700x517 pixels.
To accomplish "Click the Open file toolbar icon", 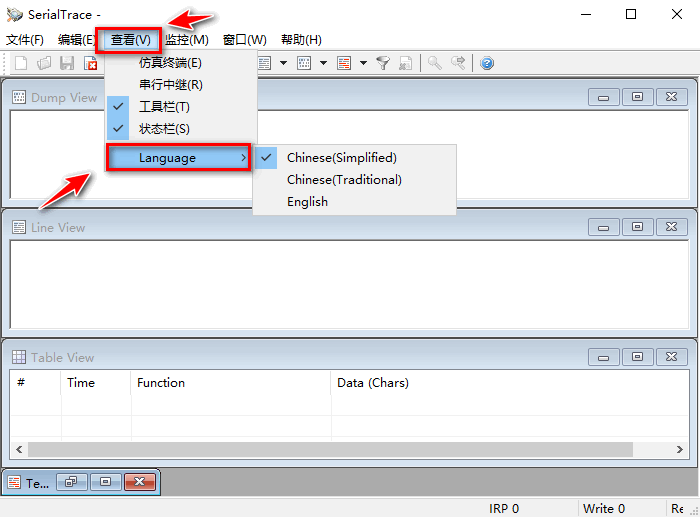I will (x=44, y=63).
